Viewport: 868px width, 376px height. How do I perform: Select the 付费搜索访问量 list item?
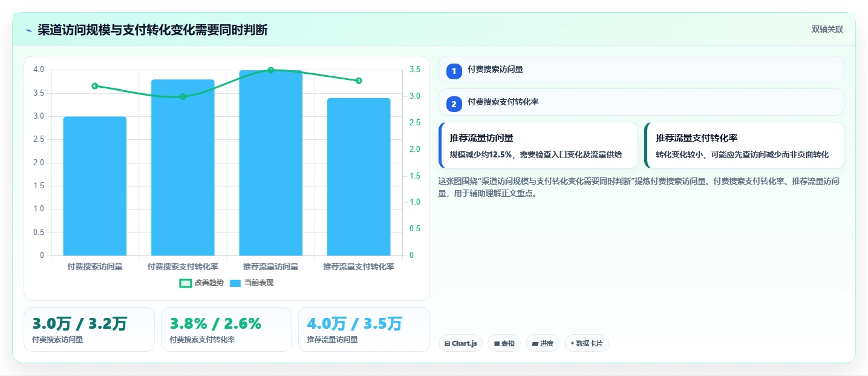pos(641,69)
